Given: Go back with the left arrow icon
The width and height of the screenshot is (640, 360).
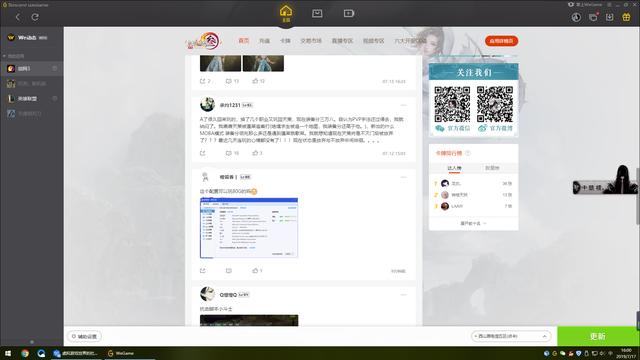Looking at the screenshot, I should (x=18, y=17).
